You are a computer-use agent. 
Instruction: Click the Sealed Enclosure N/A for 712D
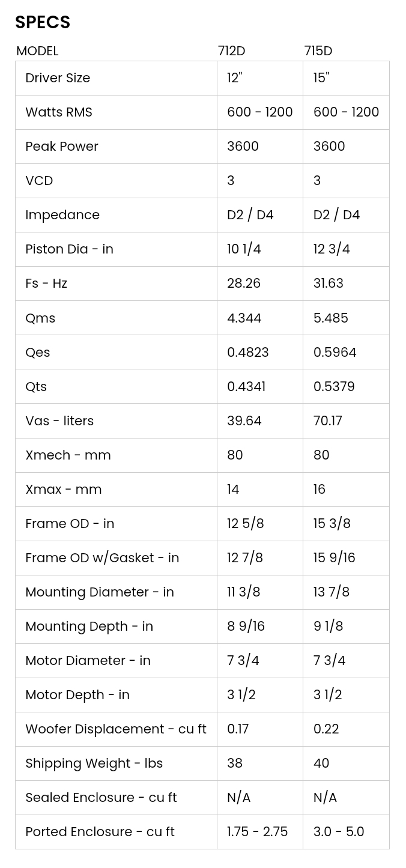point(238,798)
